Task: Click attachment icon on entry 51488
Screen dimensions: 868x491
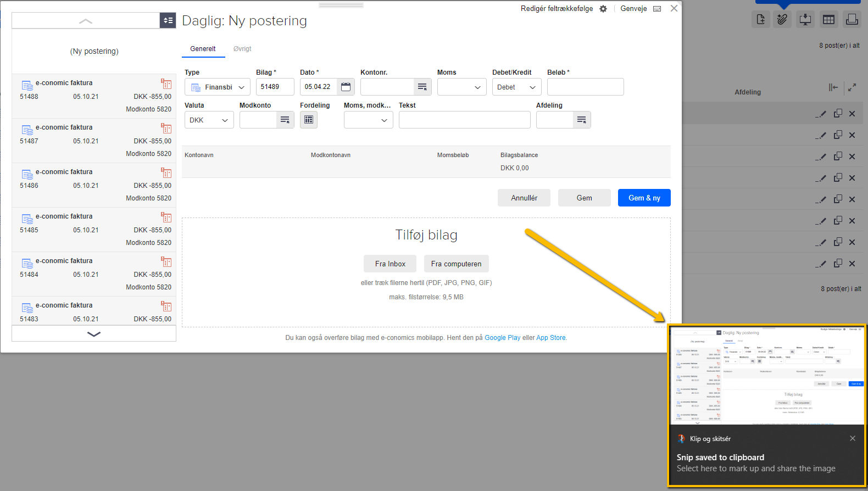Action: click(166, 83)
